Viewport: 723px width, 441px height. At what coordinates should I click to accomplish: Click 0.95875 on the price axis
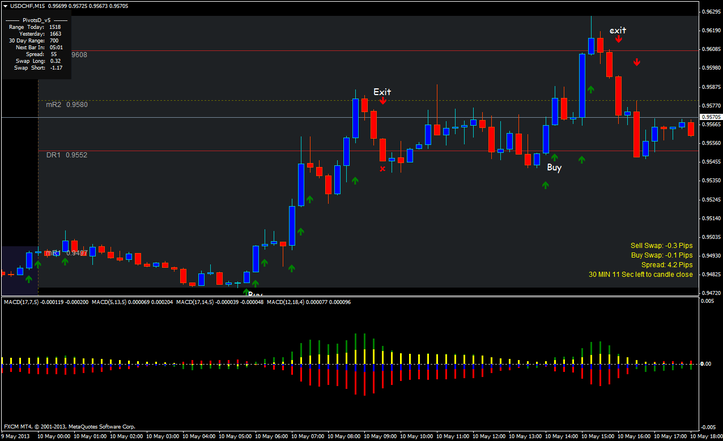point(711,87)
